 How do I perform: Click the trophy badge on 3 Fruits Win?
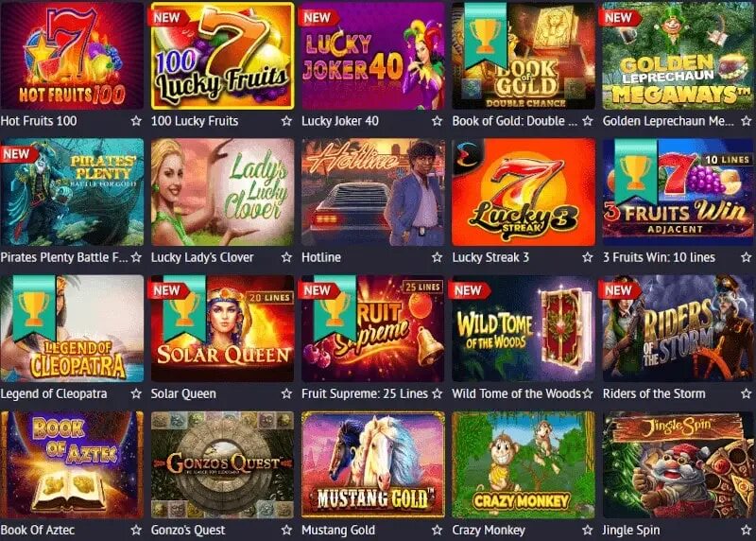636,171
